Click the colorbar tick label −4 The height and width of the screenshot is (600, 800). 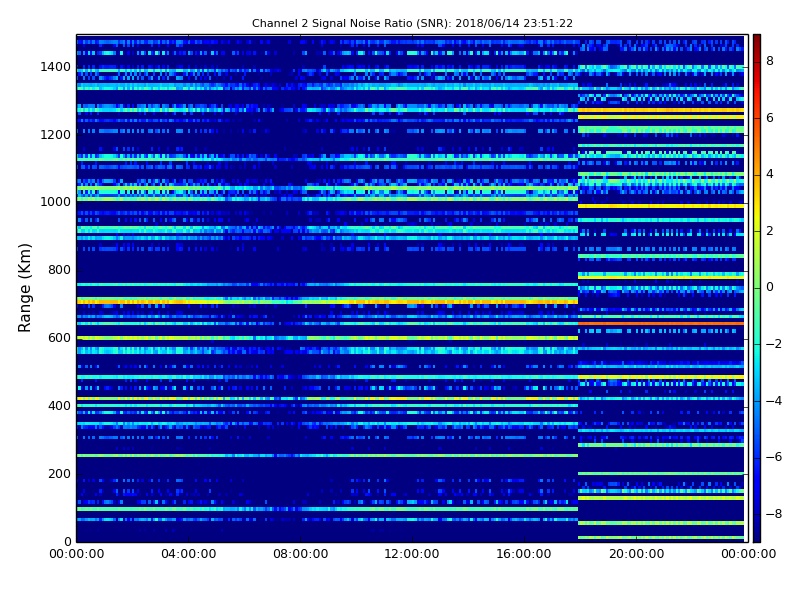(774, 401)
